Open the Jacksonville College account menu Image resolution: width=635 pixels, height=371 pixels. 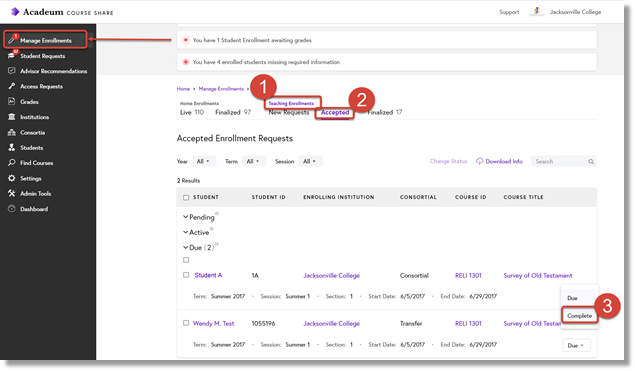(x=575, y=12)
